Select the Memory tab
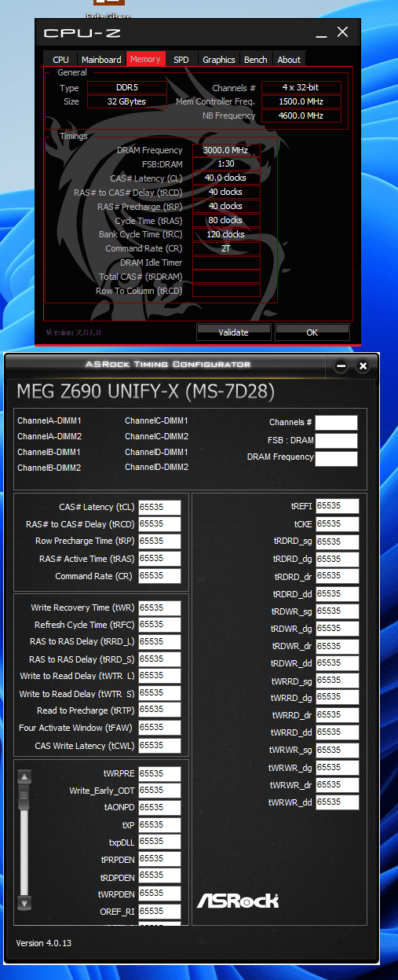Viewport: 398px width, 980px height. coord(145,59)
